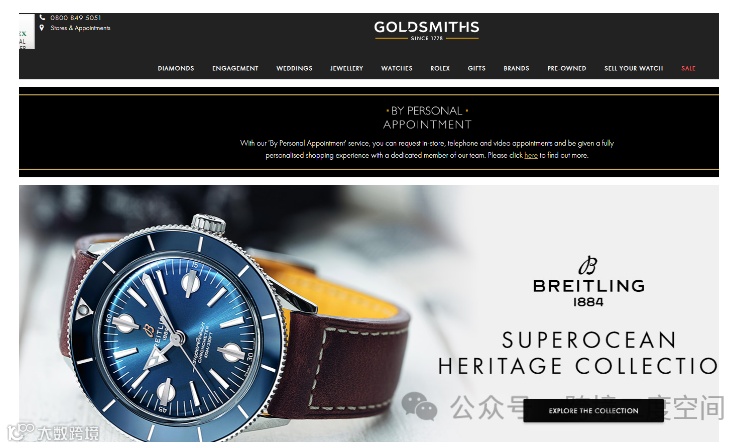
Task: Select Sell Your Watch in navigation
Action: 634,68
